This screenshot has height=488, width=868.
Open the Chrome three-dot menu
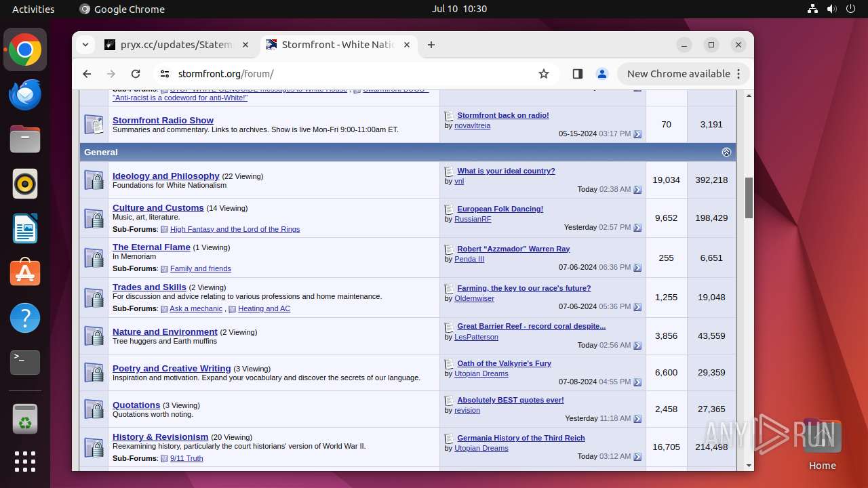(739, 74)
